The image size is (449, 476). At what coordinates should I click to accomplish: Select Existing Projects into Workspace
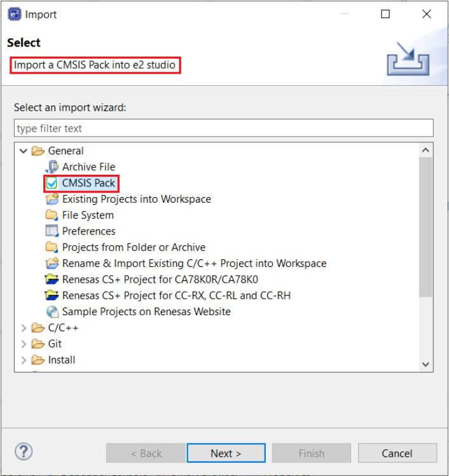(x=136, y=199)
